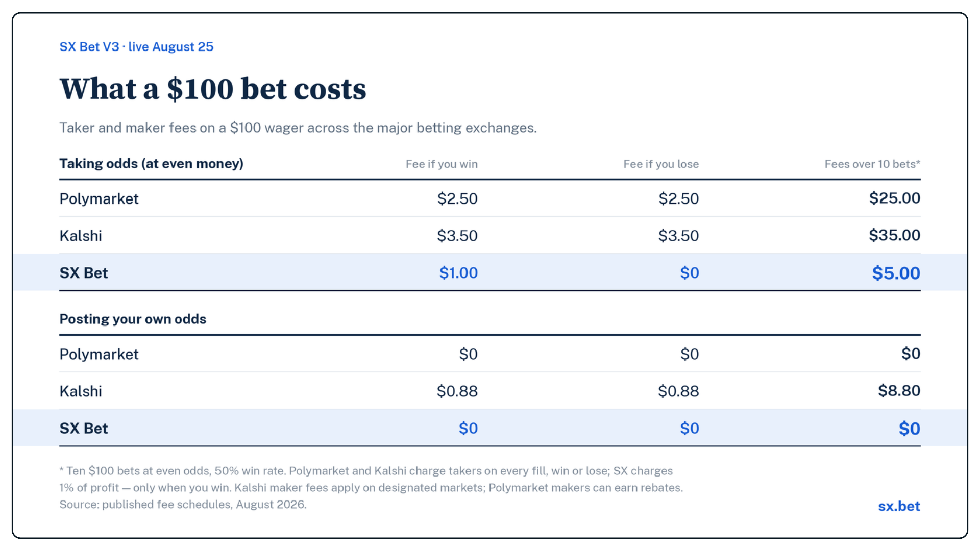The width and height of the screenshot is (980, 551).
Task: Click the highlighted SX Bet taker row label
Action: (84, 273)
